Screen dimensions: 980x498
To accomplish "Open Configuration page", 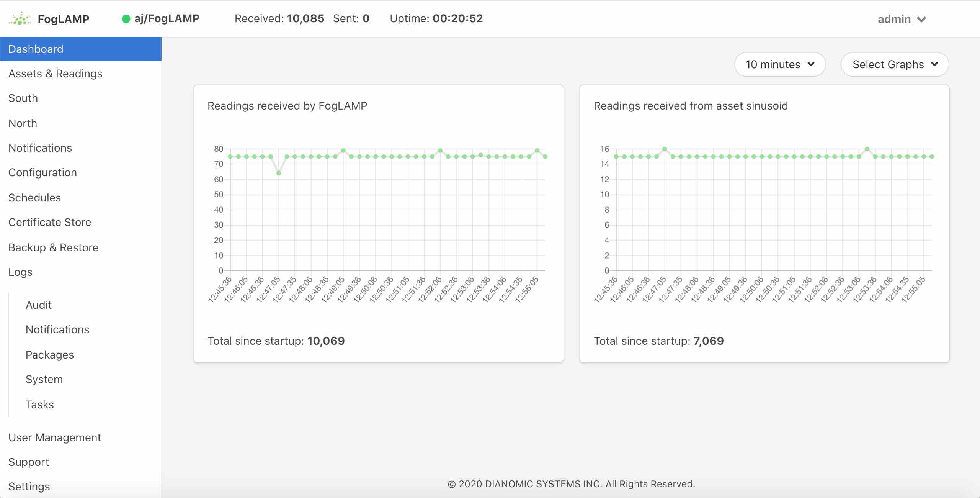I will [42, 172].
